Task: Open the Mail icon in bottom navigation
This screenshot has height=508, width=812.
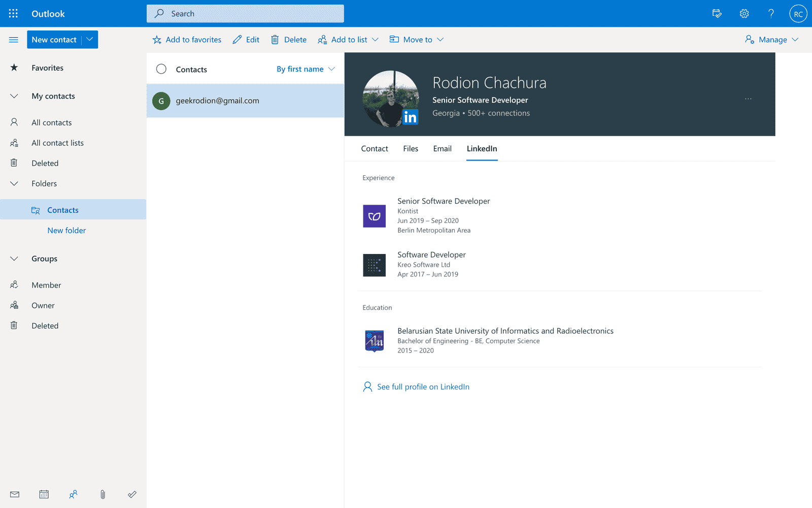Action: tap(15, 494)
